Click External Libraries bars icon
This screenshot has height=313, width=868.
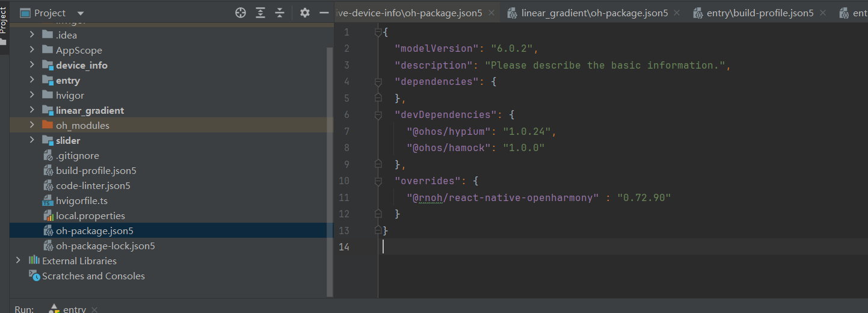pyautogui.click(x=34, y=261)
